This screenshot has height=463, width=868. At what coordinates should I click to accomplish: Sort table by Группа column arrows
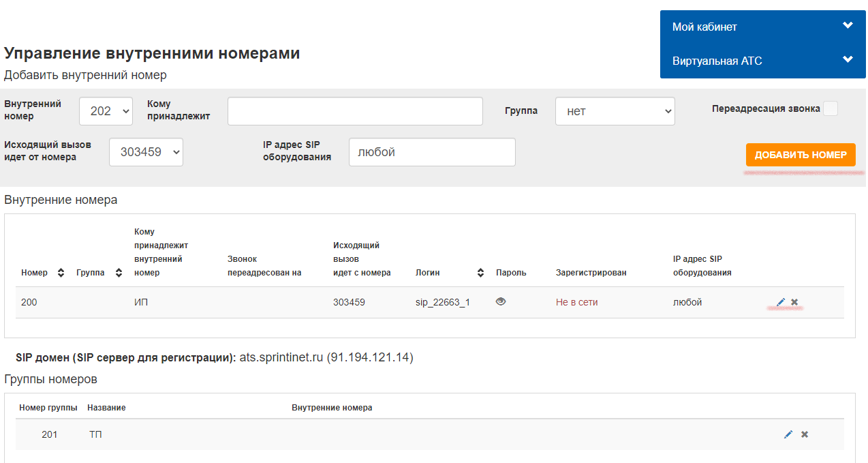(119, 273)
